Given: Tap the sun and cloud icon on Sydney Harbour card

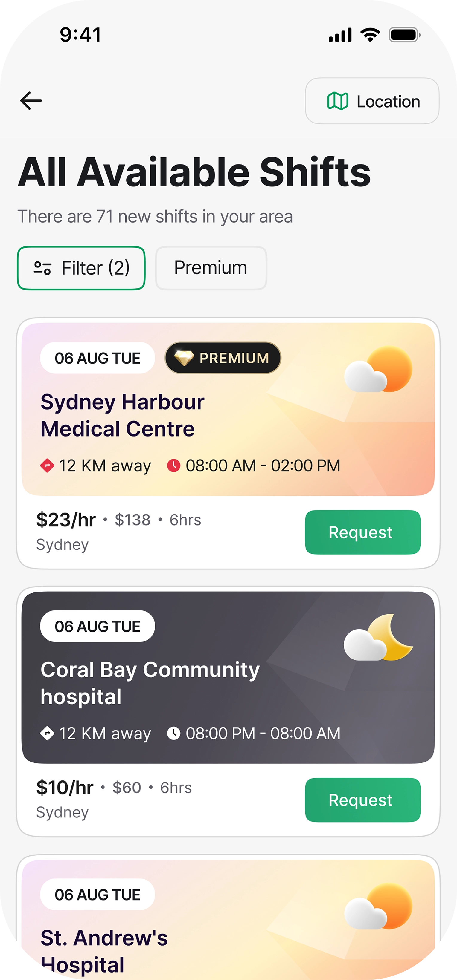Looking at the screenshot, I should (x=378, y=369).
